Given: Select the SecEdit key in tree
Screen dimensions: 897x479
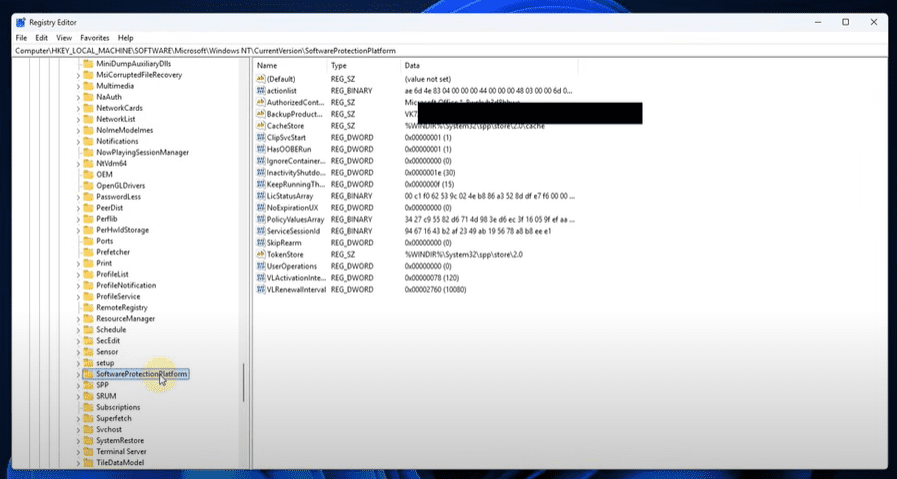Looking at the screenshot, I should pyautogui.click(x=108, y=341).
